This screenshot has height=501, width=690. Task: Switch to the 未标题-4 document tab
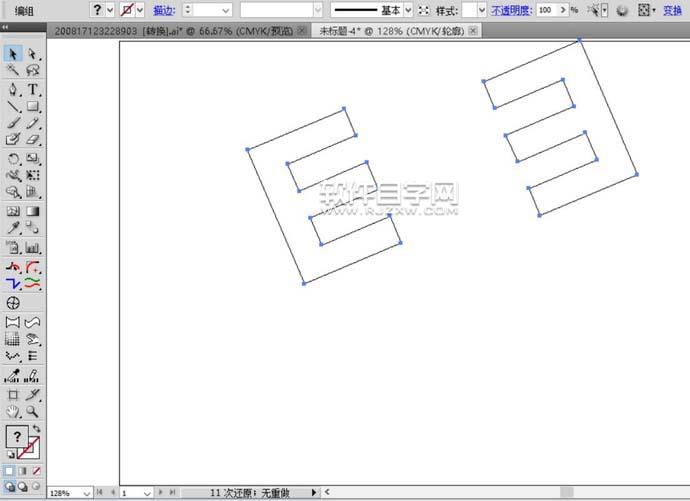tap(392, 31)
